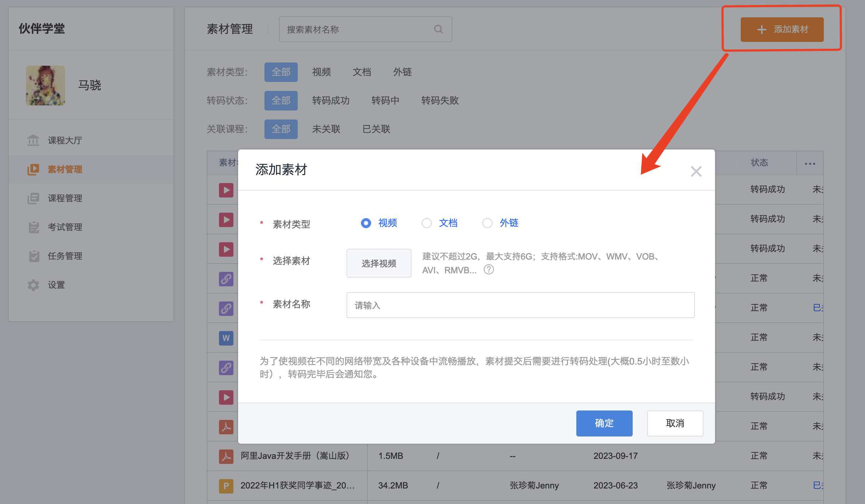This screenshot has width=865, height=504.
Task: Click the 状态 column header
Action: (759, 163)
